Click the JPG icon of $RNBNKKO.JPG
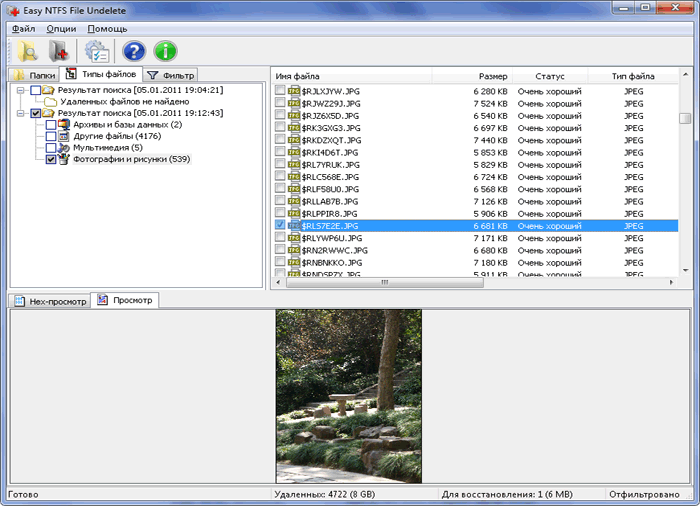 pyautogui.click(x=294, y=262)
